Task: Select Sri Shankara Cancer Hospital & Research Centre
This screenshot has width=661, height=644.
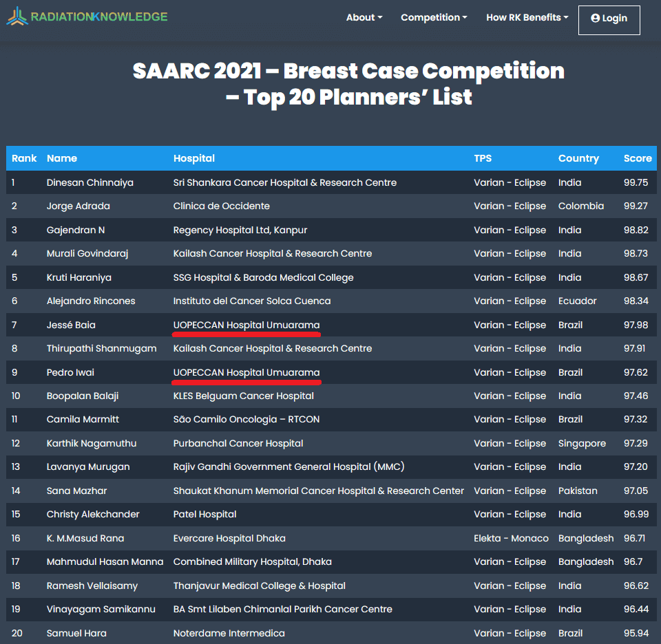Action: click(x=285, y=183)
